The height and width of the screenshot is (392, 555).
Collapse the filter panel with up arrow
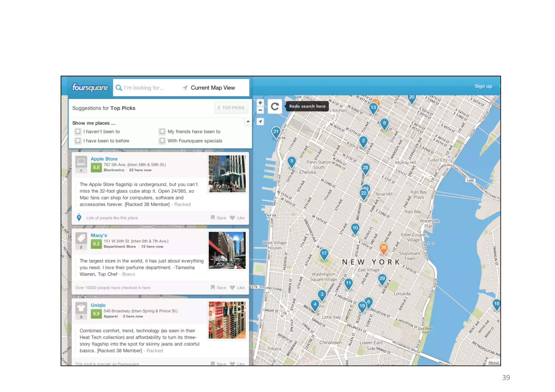[248, 122]
